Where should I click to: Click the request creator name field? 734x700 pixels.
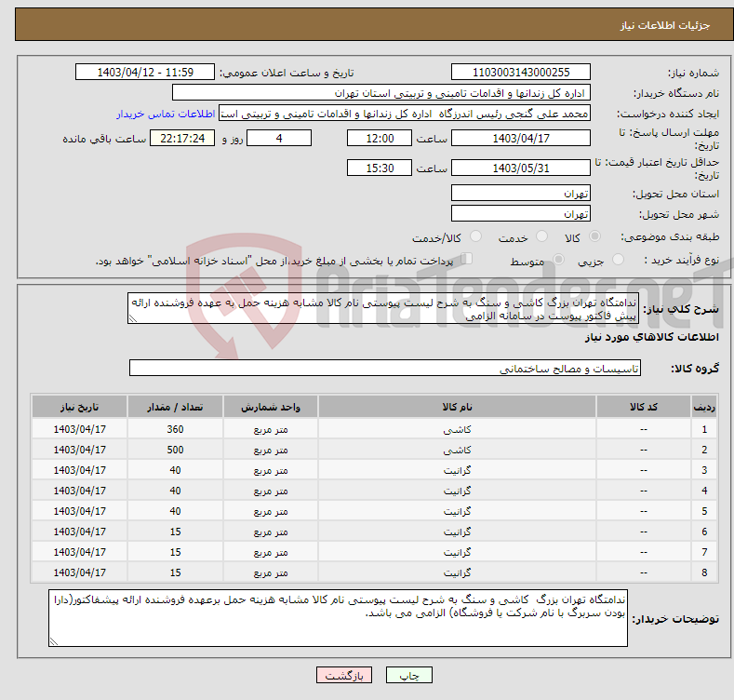click(405, 114)
